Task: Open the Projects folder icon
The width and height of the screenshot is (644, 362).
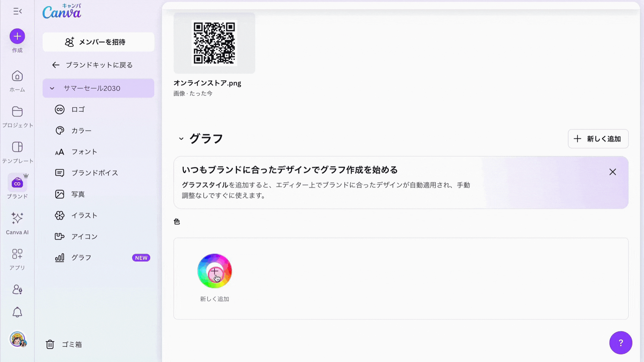Action: (x=17, y=112)
